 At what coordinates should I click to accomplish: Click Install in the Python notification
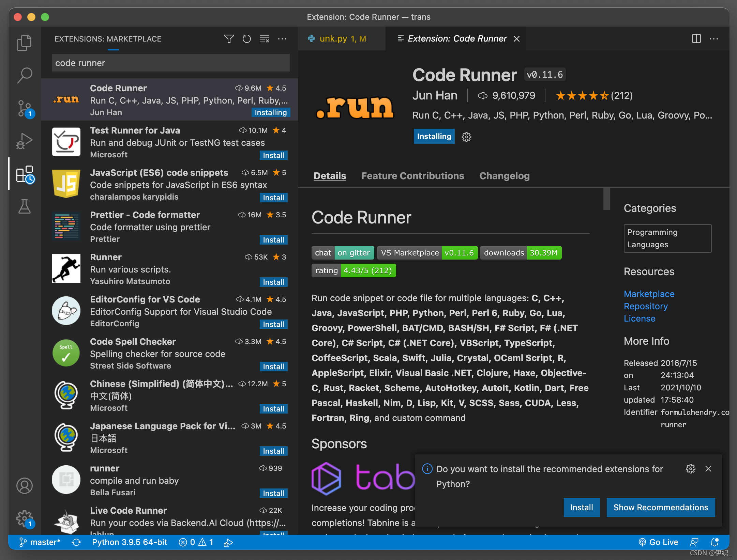click(582, 508)
